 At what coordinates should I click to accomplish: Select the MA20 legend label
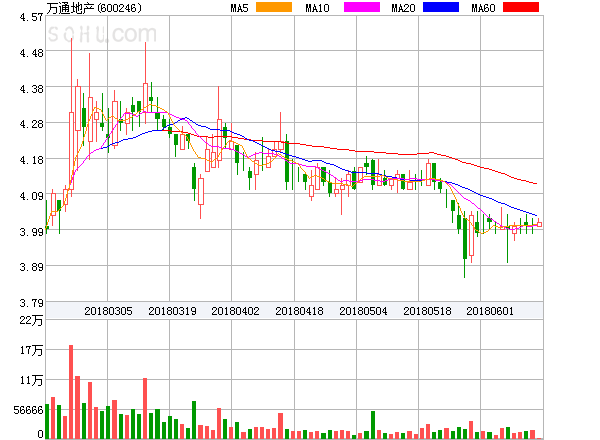pos(403,8)
